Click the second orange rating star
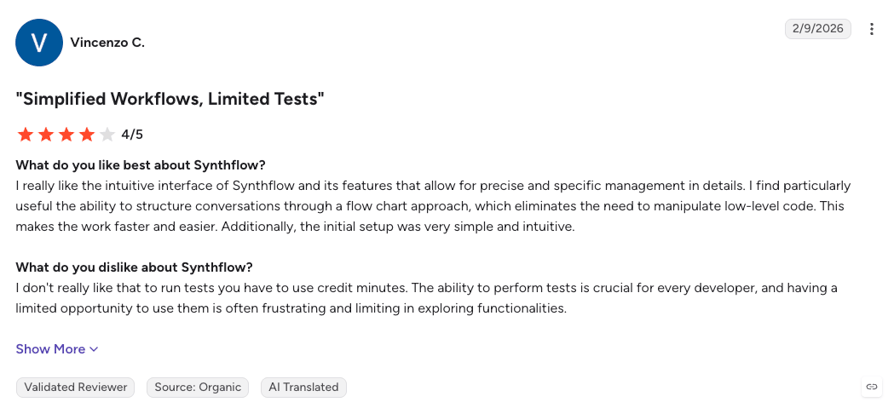The height and width of the screenshot is (408, 894). tap(46, 134)
